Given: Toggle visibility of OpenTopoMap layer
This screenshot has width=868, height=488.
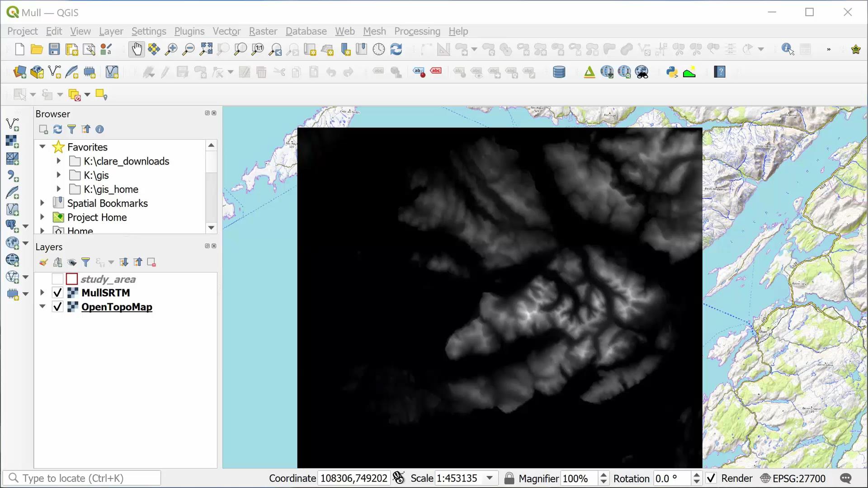Looking at the screenshot, I should click(x=57, y=307).
